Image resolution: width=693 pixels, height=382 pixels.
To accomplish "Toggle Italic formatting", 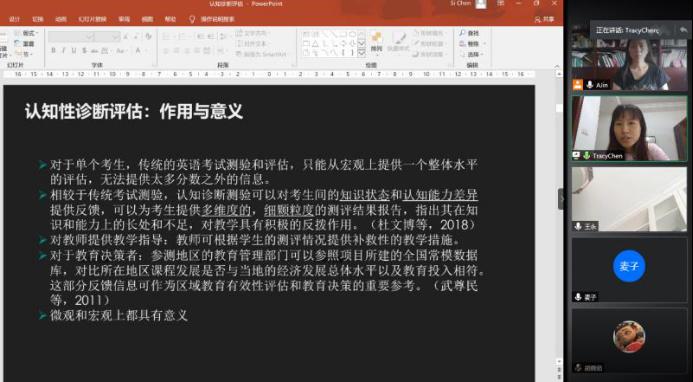I will point(63,51).
